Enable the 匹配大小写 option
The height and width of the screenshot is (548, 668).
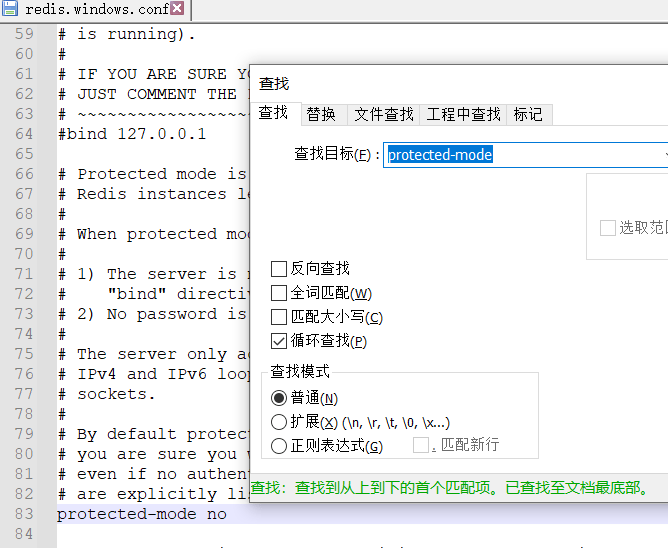coord(279,317)
